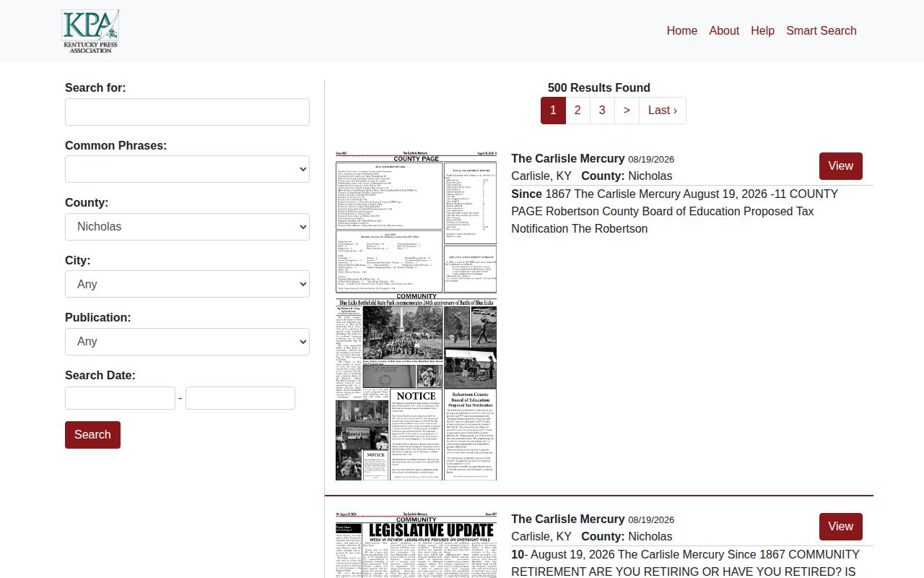Click the 'Since 1867' result snippet text
The height and width of the screenshot is (578, 924).
click(675, 211)
